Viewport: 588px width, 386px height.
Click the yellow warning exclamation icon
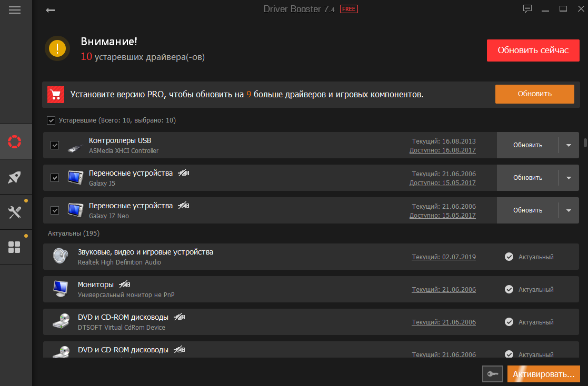[57, 48]
